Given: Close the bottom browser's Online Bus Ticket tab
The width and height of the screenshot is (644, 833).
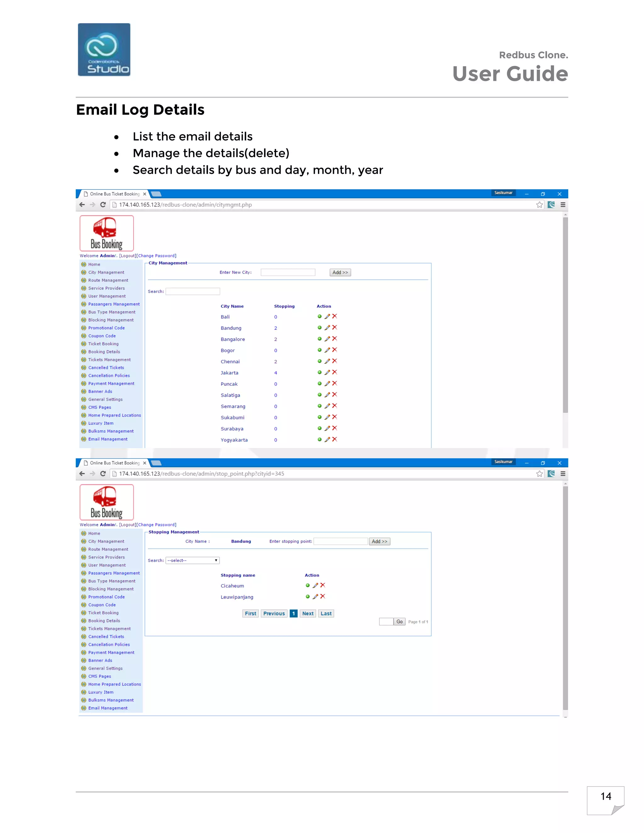Looking at the screenshot, I should [x=145, y=463].
